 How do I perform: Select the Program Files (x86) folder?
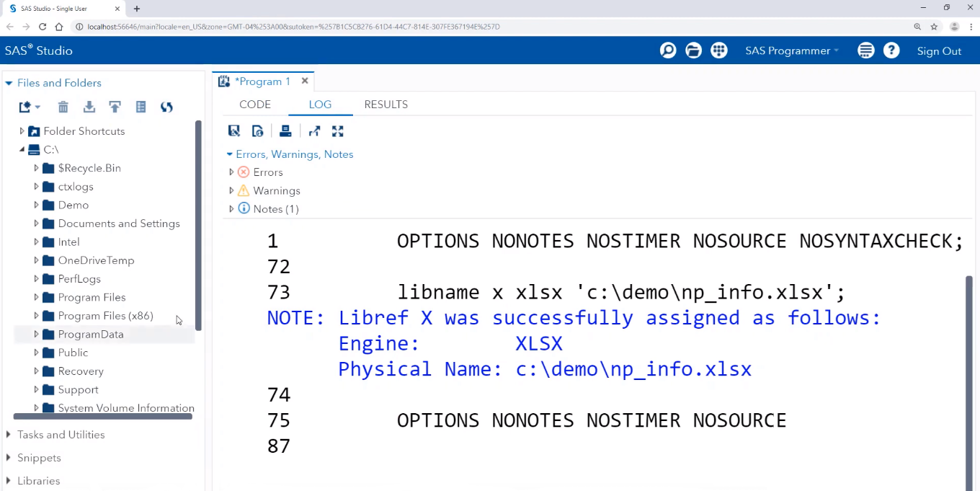click(x=105, y=316)
